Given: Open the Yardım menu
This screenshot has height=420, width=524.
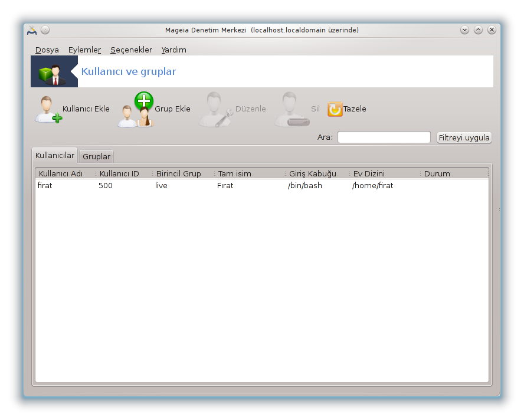Looking at the screenshot, I should [x=173, y=50].
